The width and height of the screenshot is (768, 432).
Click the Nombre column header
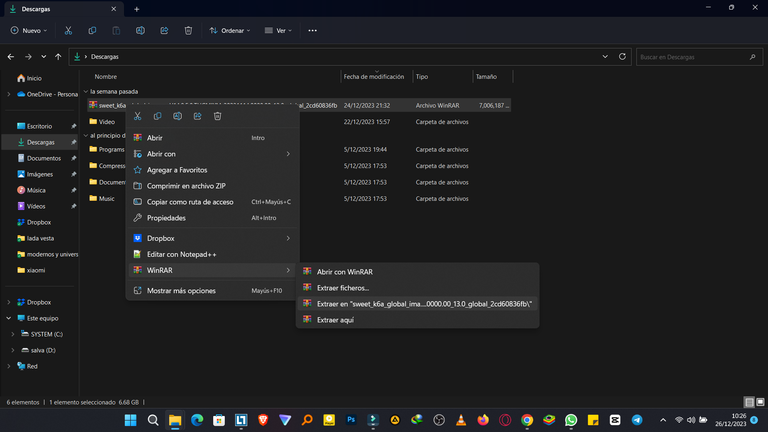106,76
